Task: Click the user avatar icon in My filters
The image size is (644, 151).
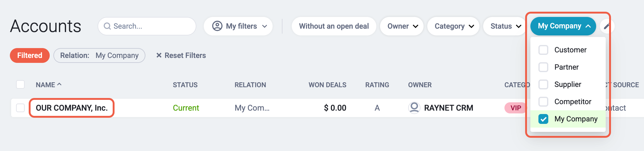Action: [217, 26]
